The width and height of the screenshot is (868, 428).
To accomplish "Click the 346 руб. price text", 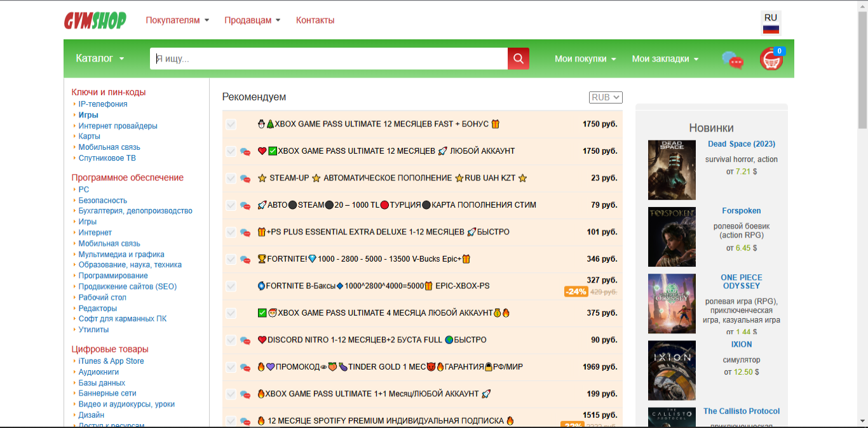I will click(x=602, y=259).
